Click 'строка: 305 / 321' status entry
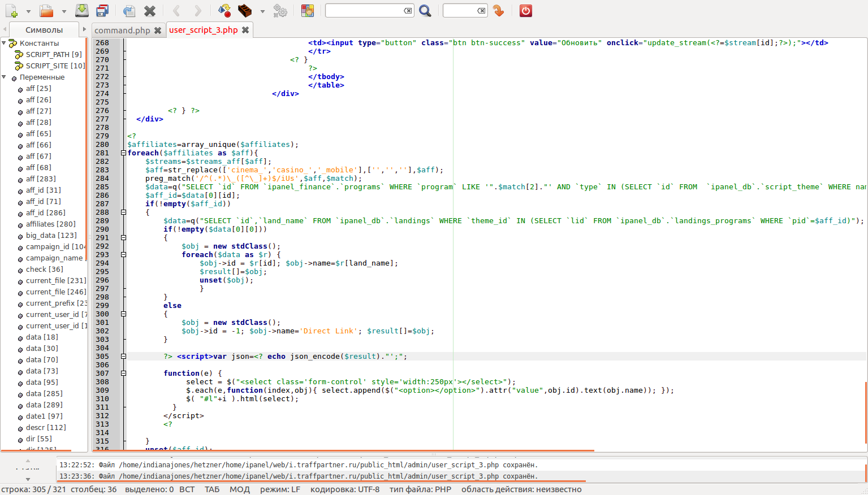868x495 pixels. tap(34, 489)
